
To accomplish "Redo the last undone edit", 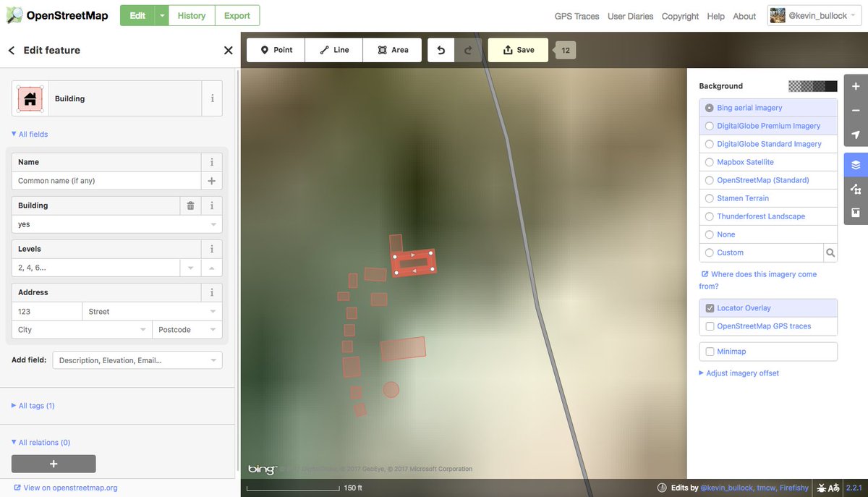I will tap(468, 50).
